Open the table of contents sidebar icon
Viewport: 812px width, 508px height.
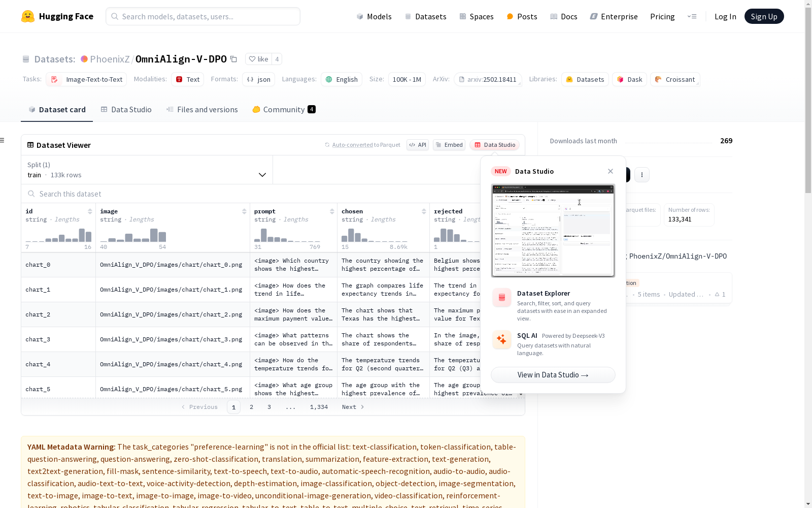click(x=3, y=140)
